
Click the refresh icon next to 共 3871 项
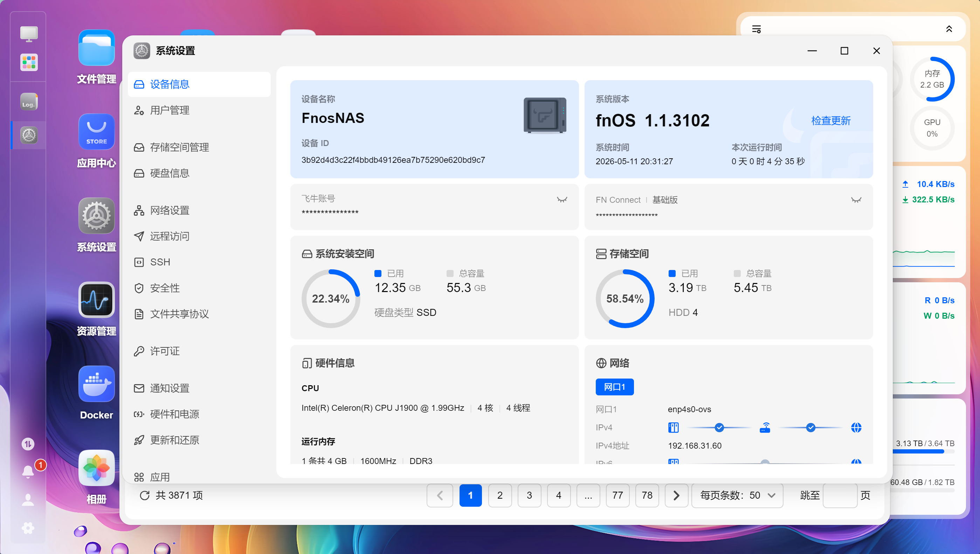(145, 496)
